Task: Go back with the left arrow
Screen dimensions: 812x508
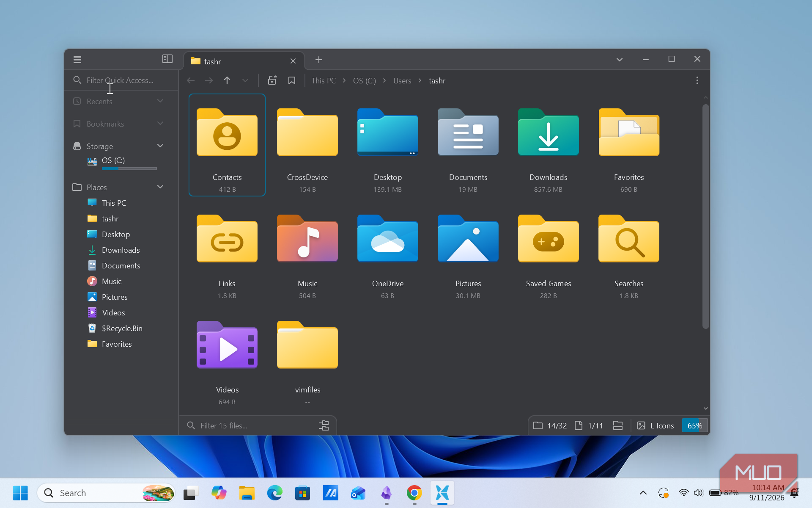Action: click(x=191, y=80)
